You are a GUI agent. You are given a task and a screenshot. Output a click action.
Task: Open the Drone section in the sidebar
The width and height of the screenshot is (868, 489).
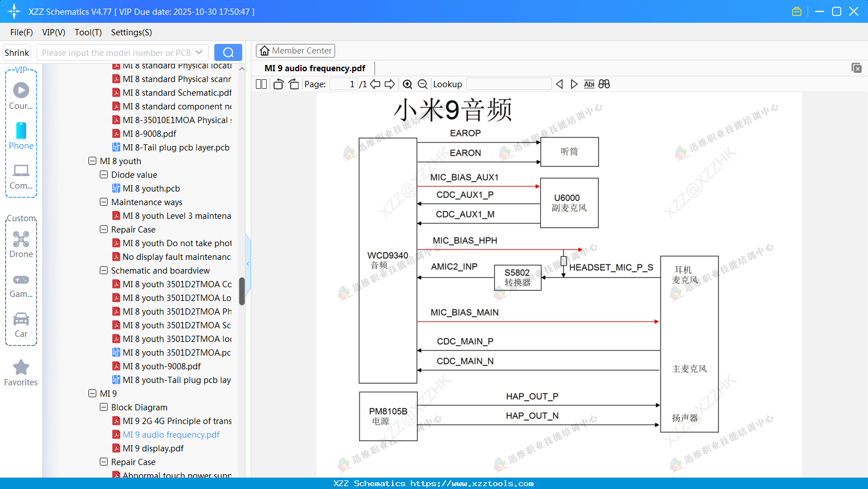(x=21, y=244)
